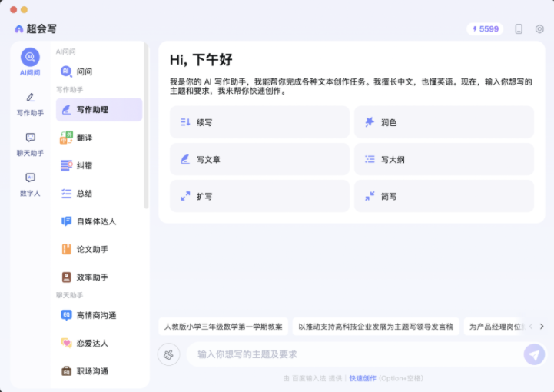Click the 写文章 card
Screen dimensions: 554x392
click(260, 159)
